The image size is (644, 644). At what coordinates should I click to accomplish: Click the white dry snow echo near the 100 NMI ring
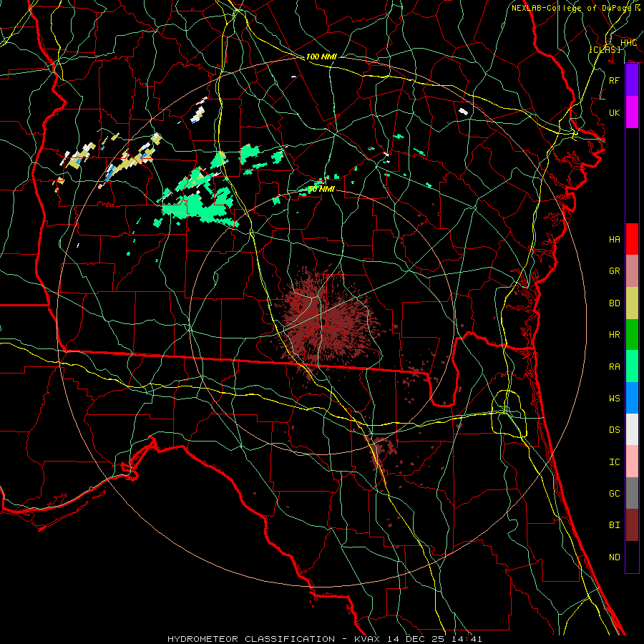(x=463, y=111)
